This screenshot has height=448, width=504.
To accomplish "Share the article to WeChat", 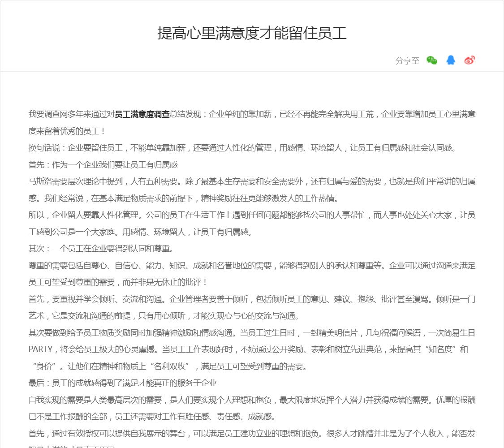I will coord(432,60).
